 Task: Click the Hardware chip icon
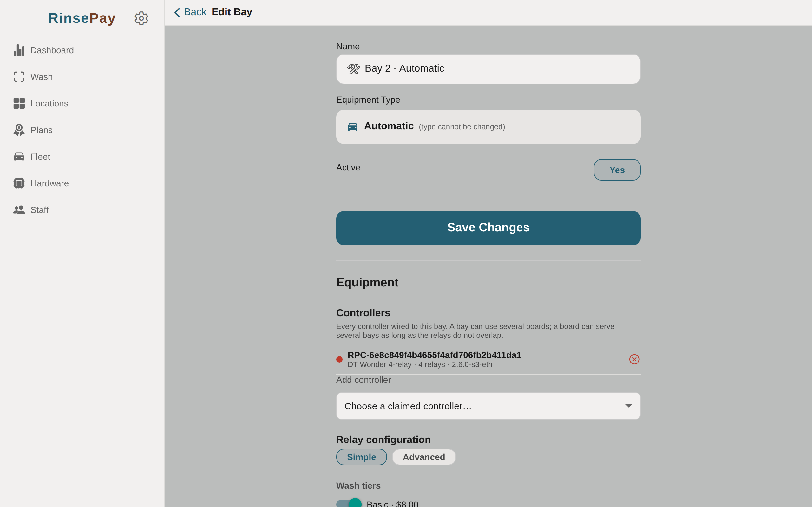[19, 183]
